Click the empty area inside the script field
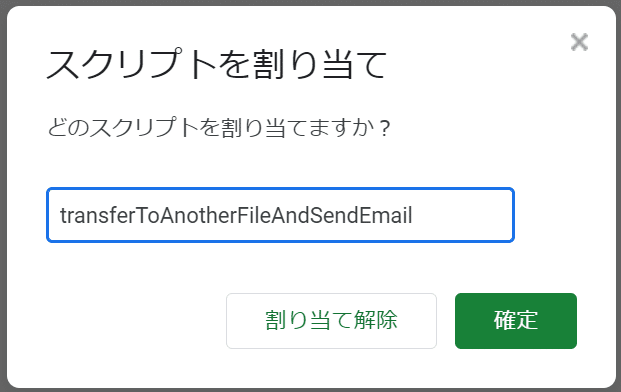621x392 pixels. pos(461,215)
